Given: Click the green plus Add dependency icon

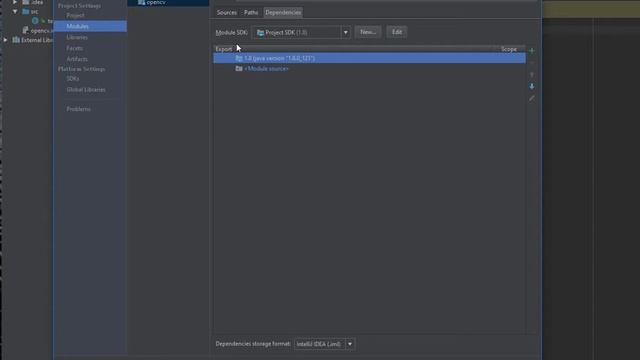Looking at the screenshot, I should (x=531, y=51).
